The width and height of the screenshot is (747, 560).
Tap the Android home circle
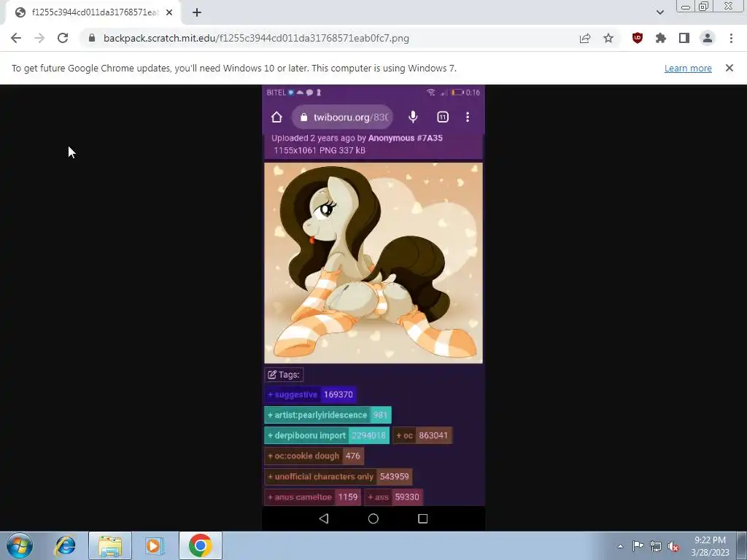(373, 518)
